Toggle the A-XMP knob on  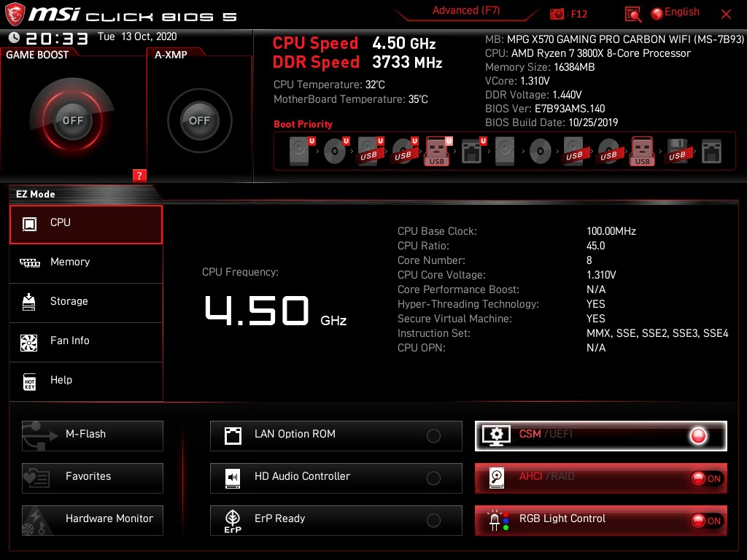tap(200, 120)
